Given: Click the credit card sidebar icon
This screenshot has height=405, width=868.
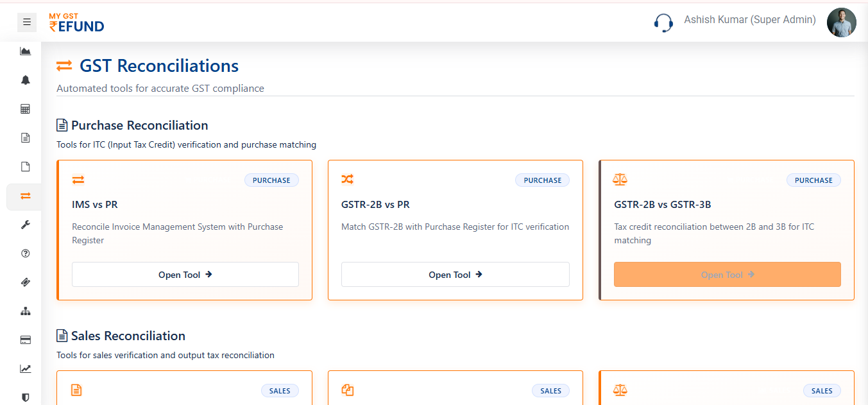Looking at the screenshot, I should pos(26,340).
